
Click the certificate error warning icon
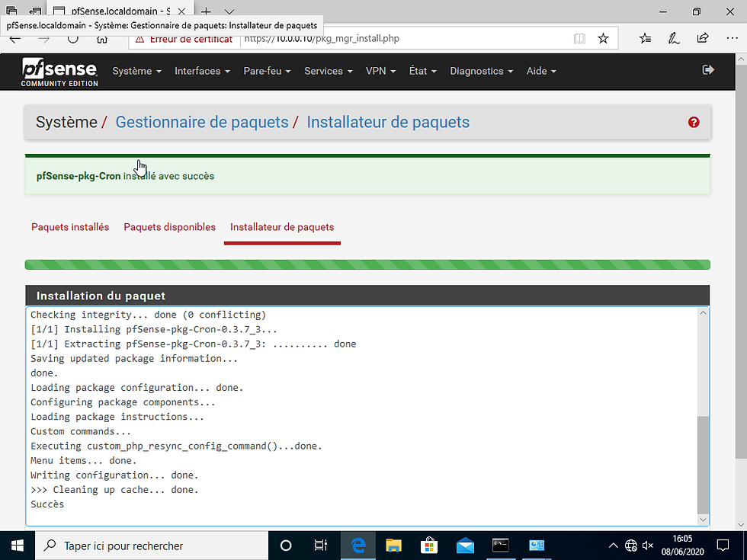click(139, 39)
